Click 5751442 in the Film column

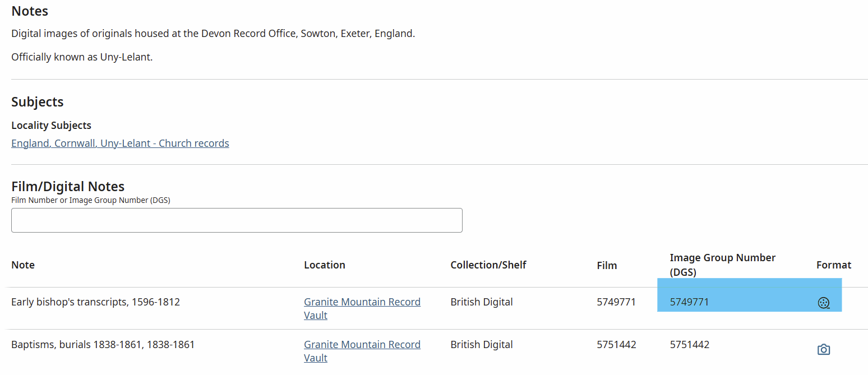(616, 344)
